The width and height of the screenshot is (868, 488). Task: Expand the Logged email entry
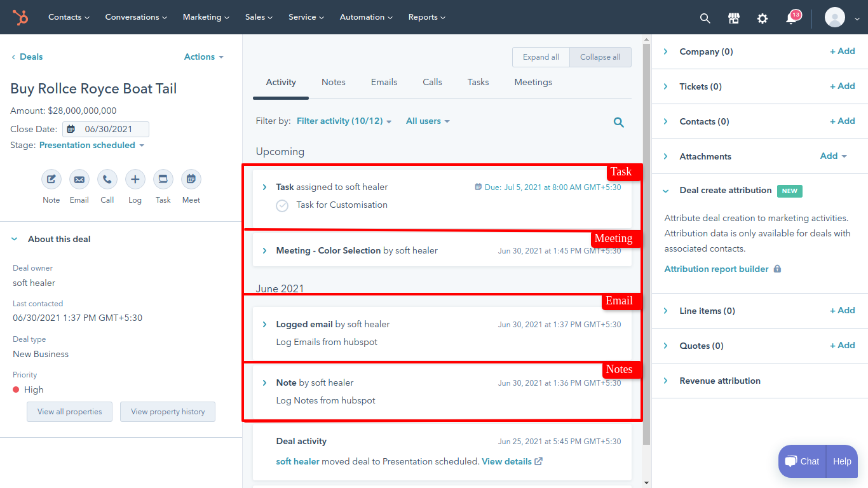[x=264, y=324]
